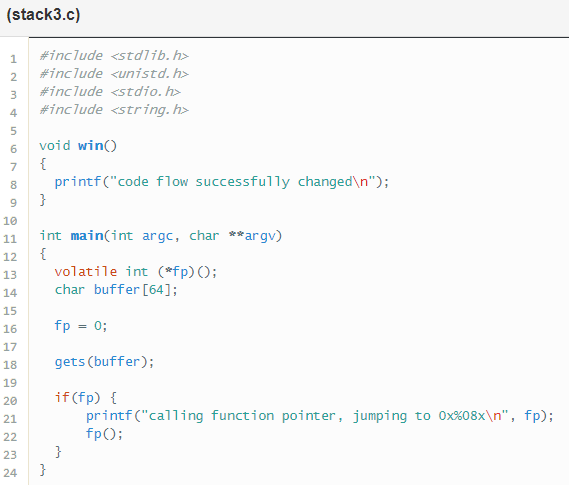Click the unistd.h include line

pos(114,74)
